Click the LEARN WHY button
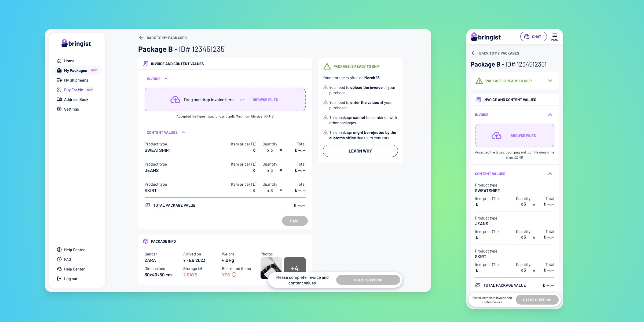Screen dimensions: 644x322 click(360, 151)
